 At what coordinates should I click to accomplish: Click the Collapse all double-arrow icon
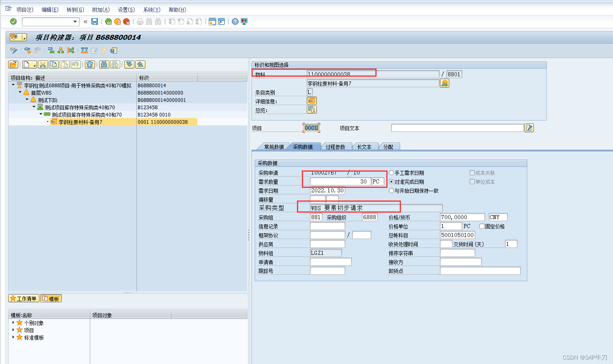click(x=140, y=65)
